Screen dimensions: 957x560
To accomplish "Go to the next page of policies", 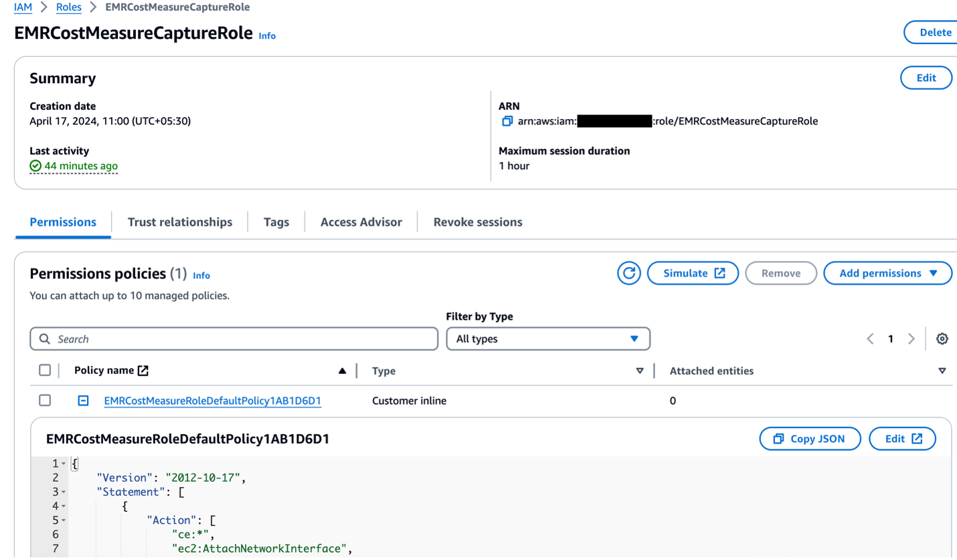I will pos(911,339).
